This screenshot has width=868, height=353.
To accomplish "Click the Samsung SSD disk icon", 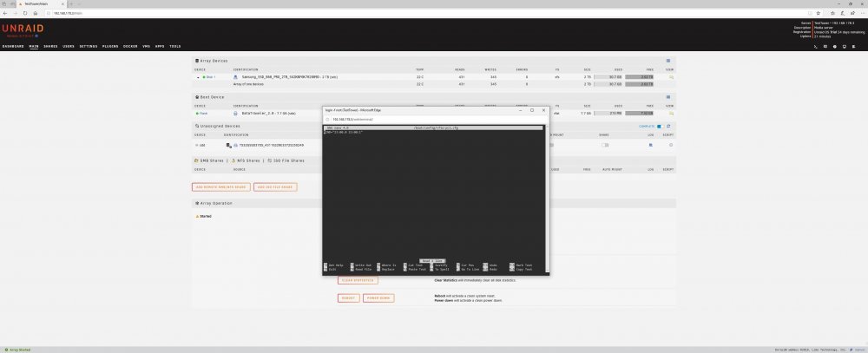I will tap(235, 77).
